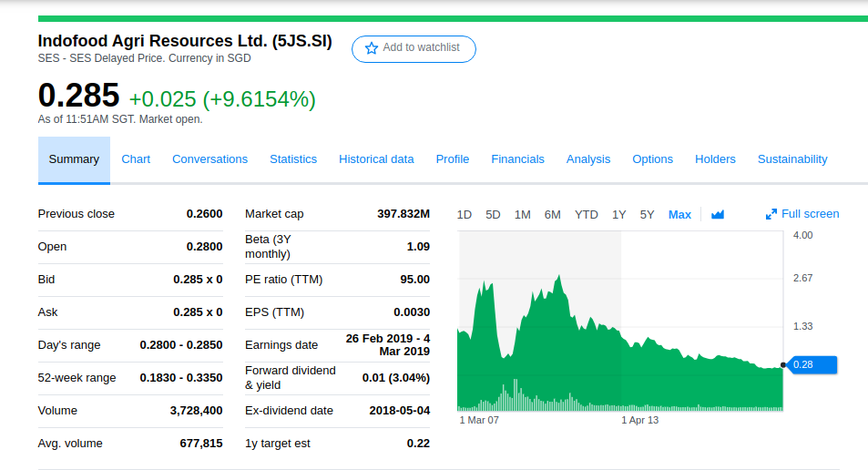Image resolution: width=868 pixels, height=470 pixels.
Task: Click the 1y target est value 0.22
Action: coord(418,444)
